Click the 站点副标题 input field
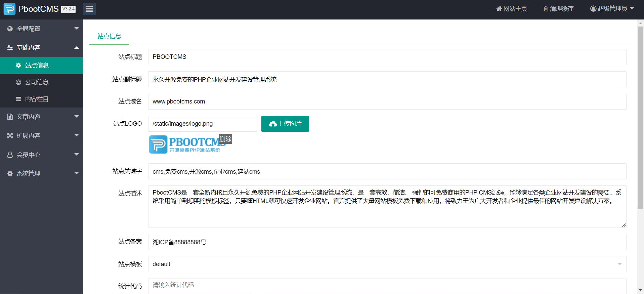The height and width of the screenshot is (294, 644). [x=387, y=79]
